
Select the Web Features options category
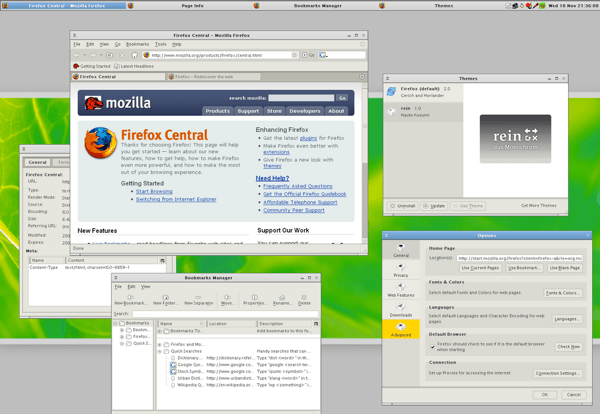(400, 290)
